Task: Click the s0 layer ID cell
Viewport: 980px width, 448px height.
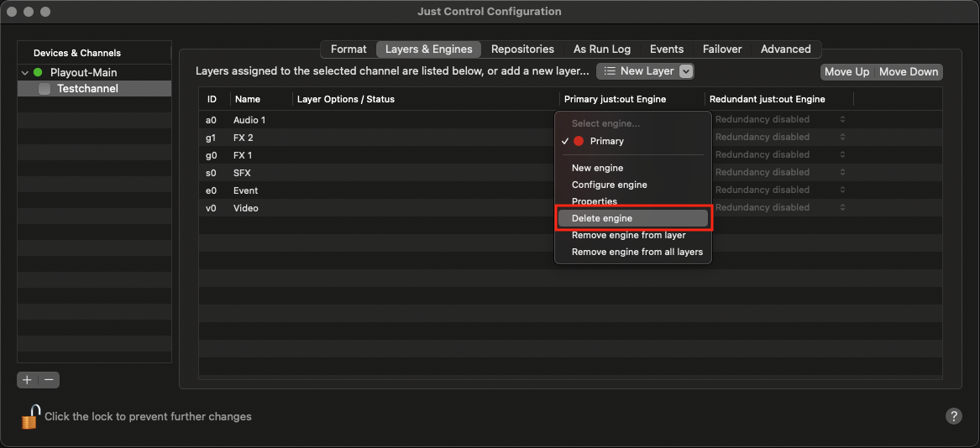Action: point(211,173)
